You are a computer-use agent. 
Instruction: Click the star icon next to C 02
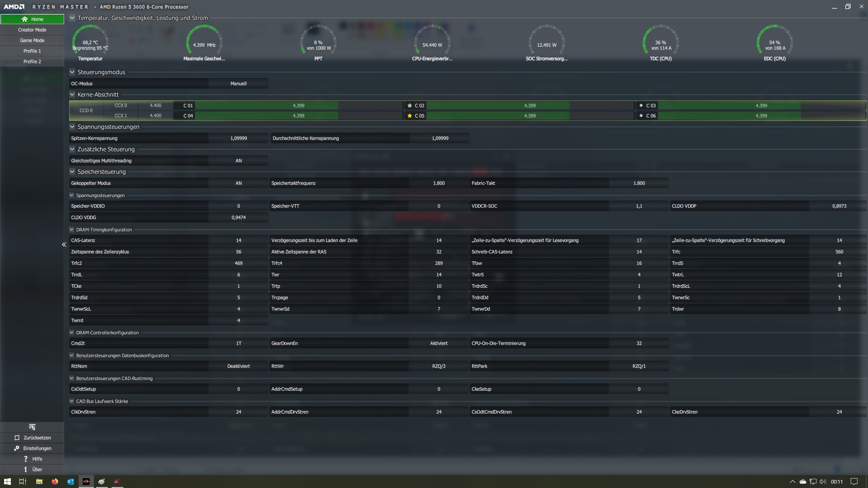(x=410, y=106)
